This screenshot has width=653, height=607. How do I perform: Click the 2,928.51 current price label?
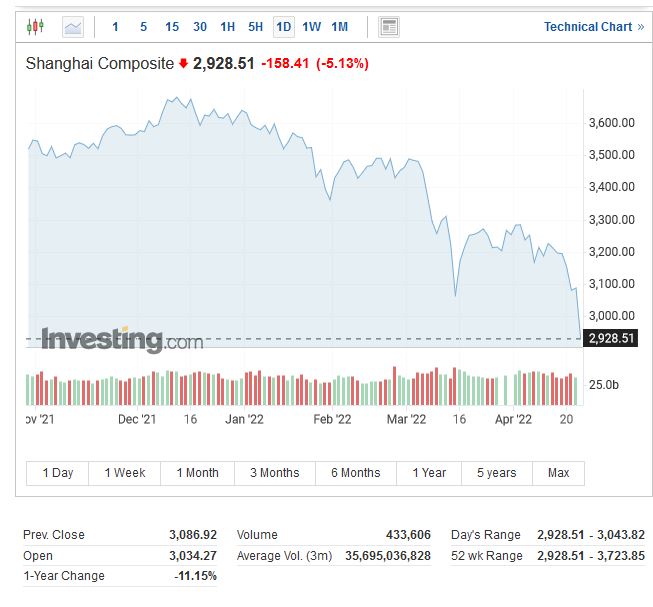point(612,338)
